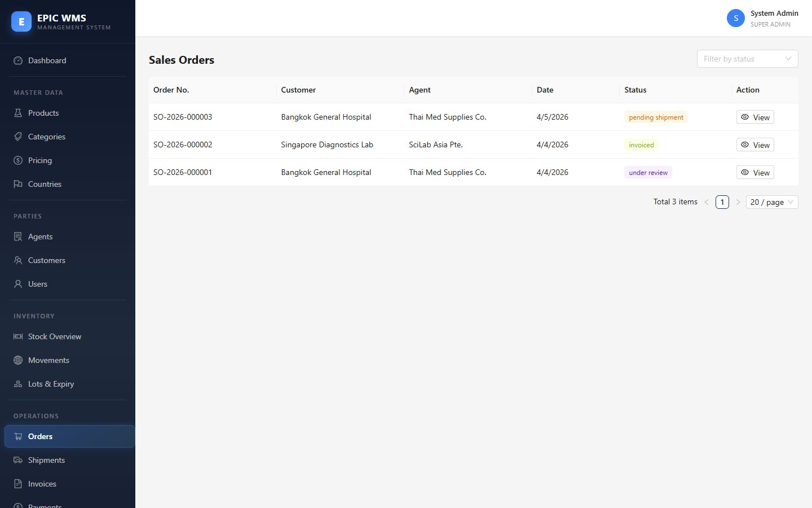Open the 20 / page size dropdown
Screen dimensions: 812x508
772,202
